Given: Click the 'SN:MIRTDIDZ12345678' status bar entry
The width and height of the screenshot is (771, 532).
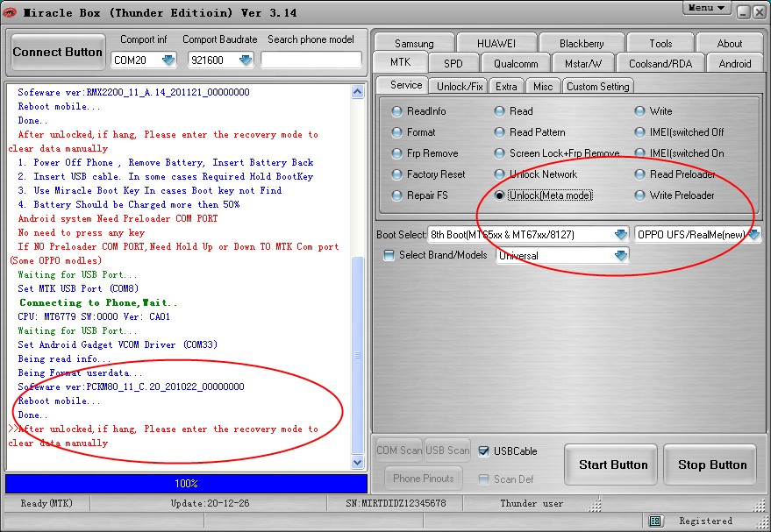Looking at the screenshot, I should [x=396, y=503].
